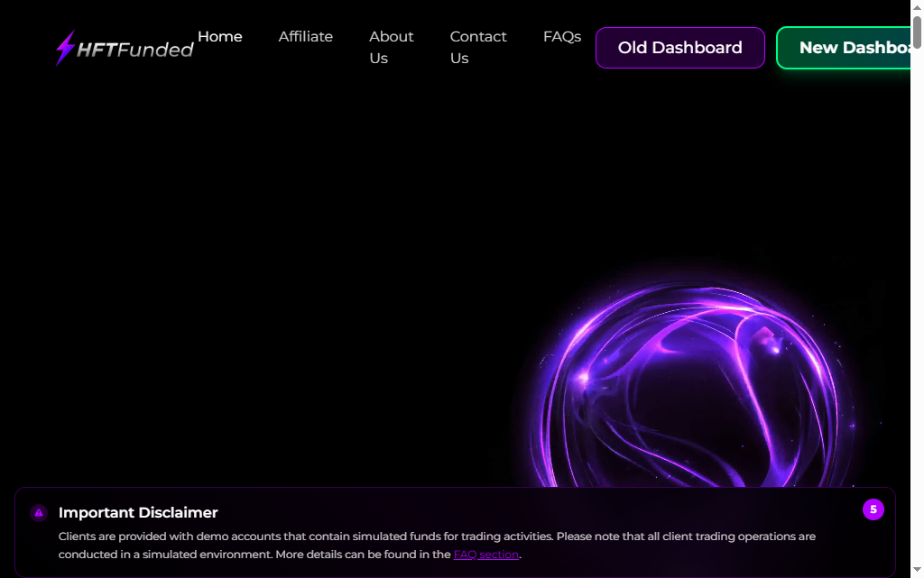Click the HFTFunded brand name text

(x=135, y=50)
